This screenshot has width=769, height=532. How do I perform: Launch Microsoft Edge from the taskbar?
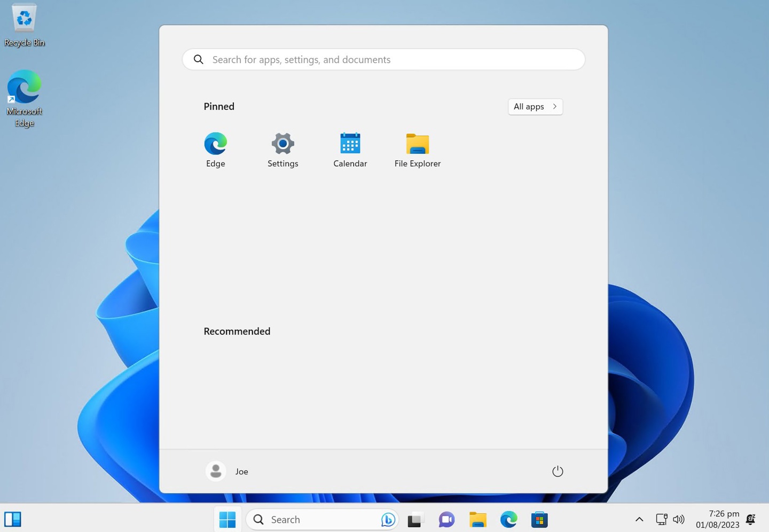pyautogui.click(x=508, y=519)
